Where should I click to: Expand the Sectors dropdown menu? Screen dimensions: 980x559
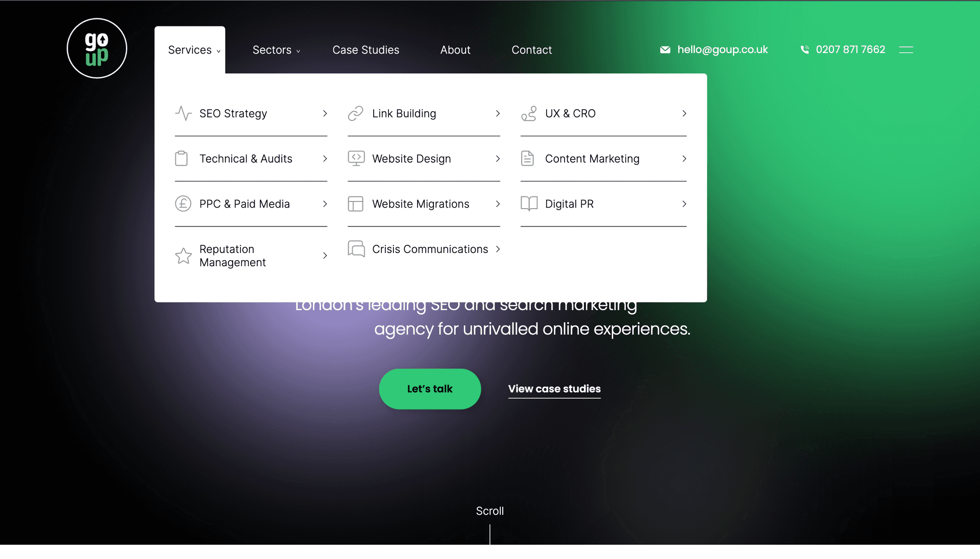[x=275, y=49]
